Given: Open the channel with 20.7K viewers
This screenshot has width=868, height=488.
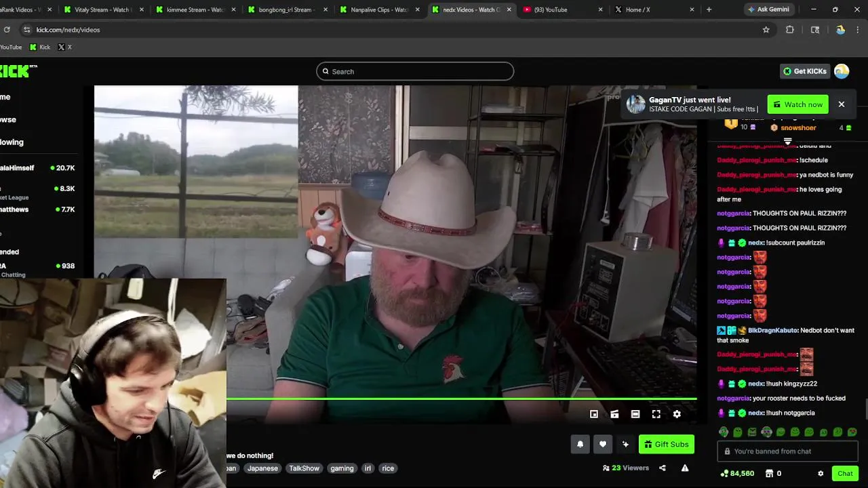Looking at the screenshot, I should [x=38, y=168].
